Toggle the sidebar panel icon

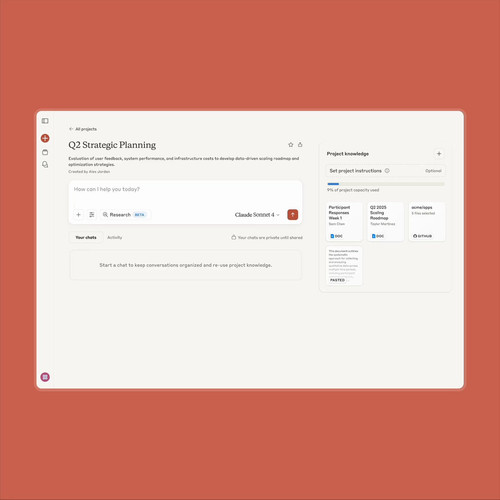(x=45, y=121)
